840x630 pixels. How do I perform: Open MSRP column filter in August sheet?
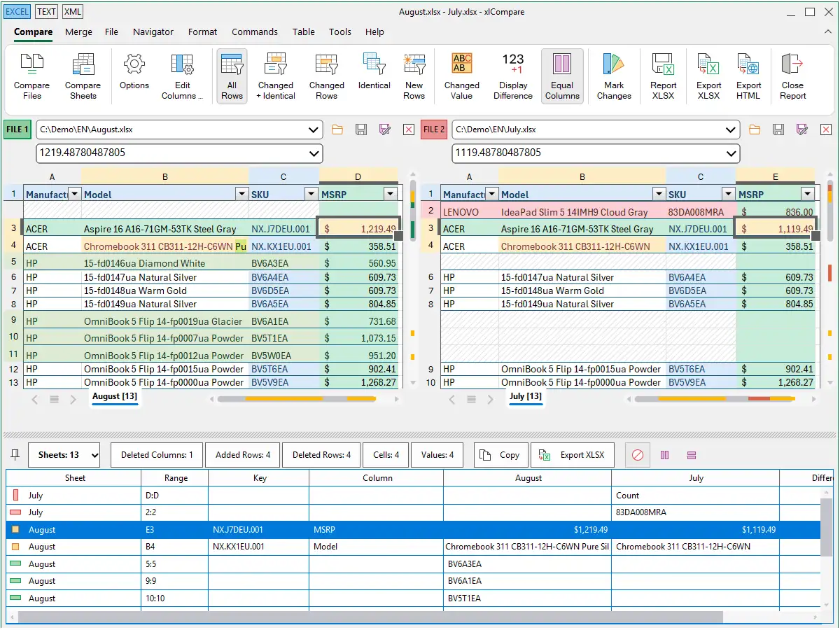(x=391, y=195)
